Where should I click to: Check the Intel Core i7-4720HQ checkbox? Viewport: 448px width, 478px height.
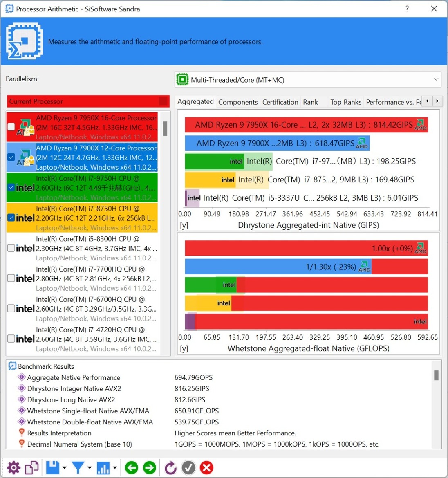(x=11, y=339)
